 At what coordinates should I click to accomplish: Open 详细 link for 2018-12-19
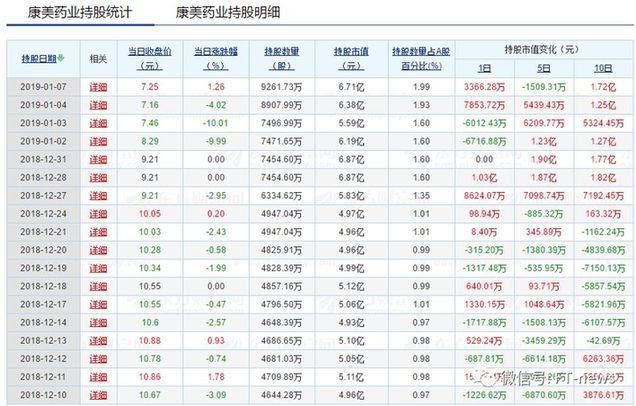(x=98, y=268)
